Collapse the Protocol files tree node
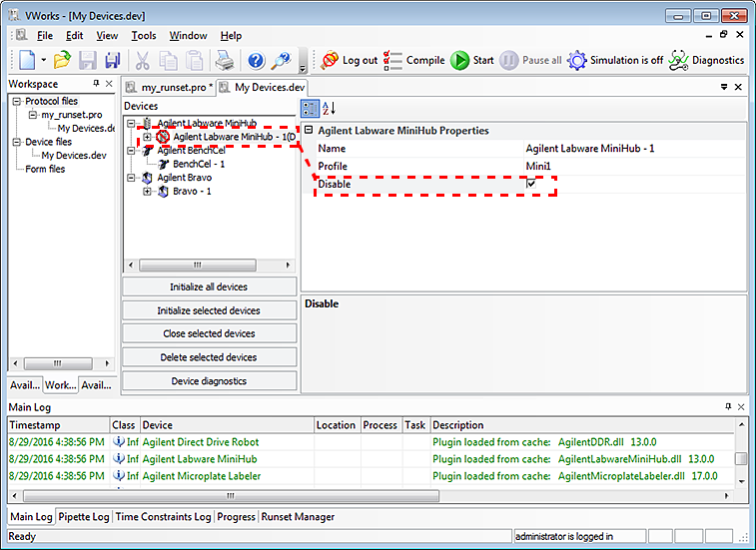 tap(17, 102)
